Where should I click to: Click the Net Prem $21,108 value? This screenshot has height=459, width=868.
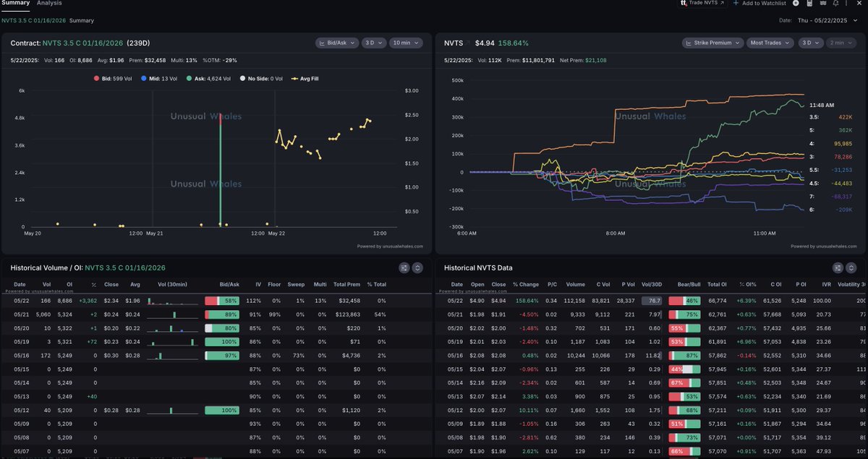coord(596,60)
